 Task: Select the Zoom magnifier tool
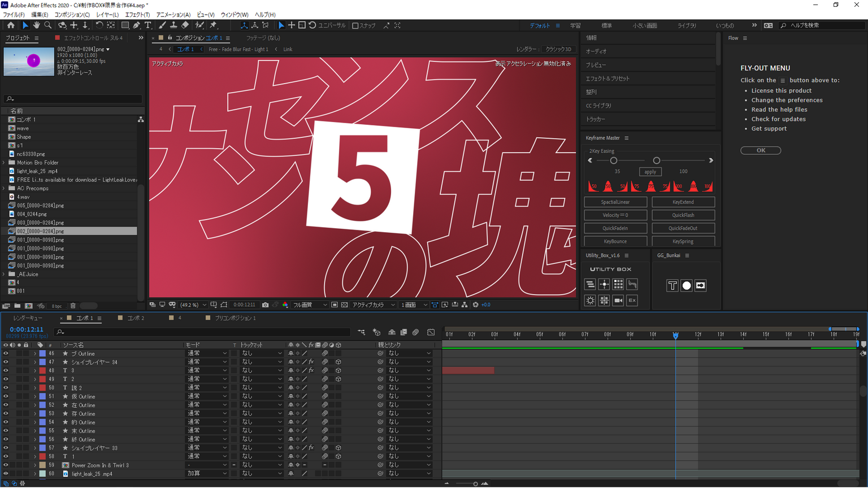[48, 25]
